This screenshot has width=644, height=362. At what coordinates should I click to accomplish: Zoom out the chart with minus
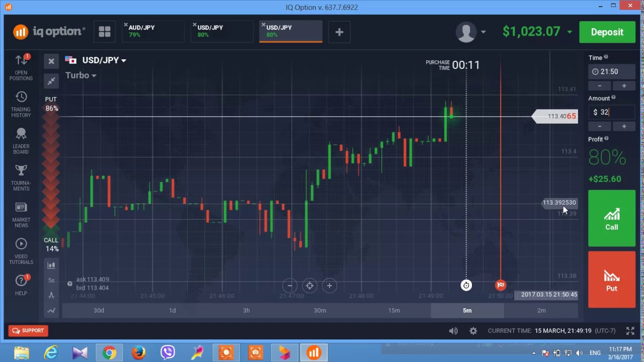290,286
